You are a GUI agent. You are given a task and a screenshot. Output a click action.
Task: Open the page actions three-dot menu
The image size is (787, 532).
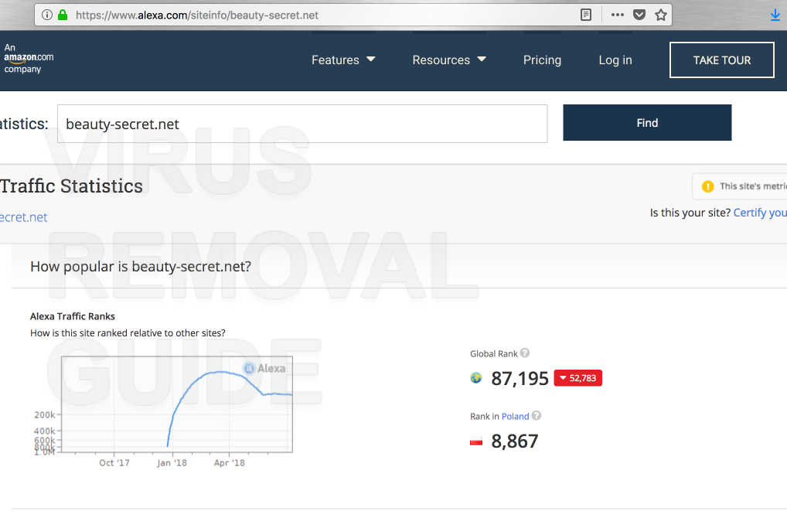pyautogui.click(x=618, y=15)
